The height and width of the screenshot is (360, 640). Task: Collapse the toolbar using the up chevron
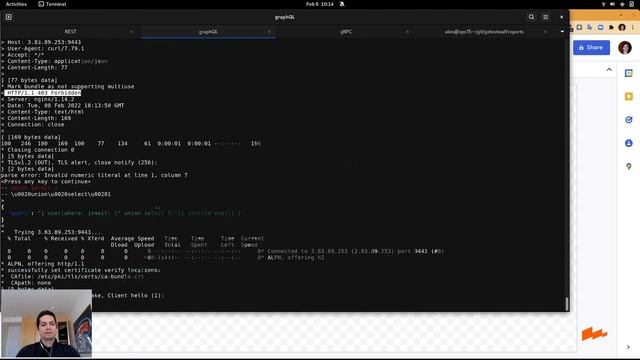[609, 69]
